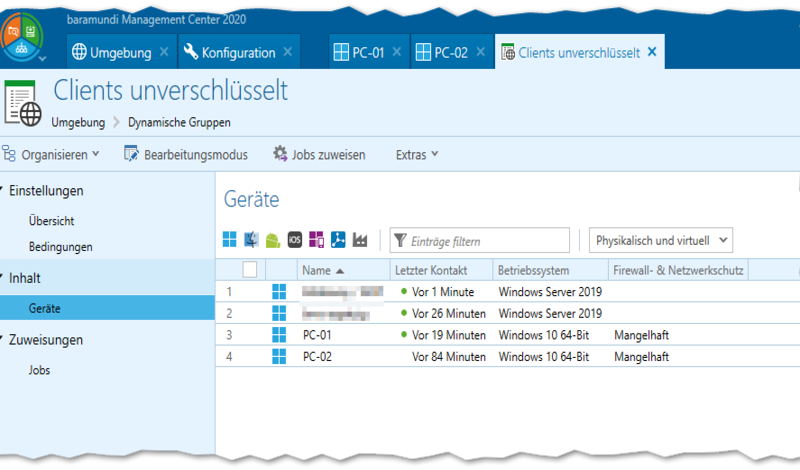Filter by industrial device icon
This screenshot has width=800, height=470.
(x=360, y=240)
